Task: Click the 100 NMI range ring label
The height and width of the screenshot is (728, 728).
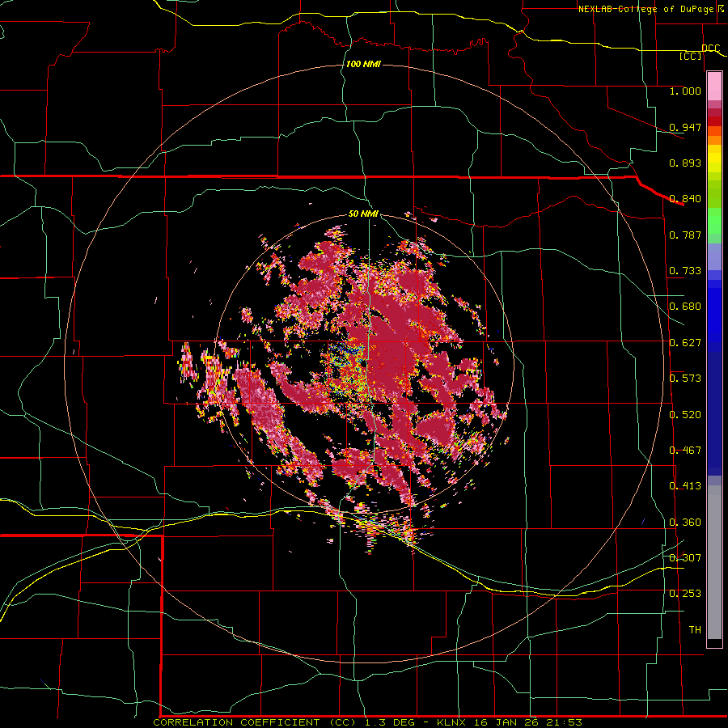Action: tap(363, 64)
